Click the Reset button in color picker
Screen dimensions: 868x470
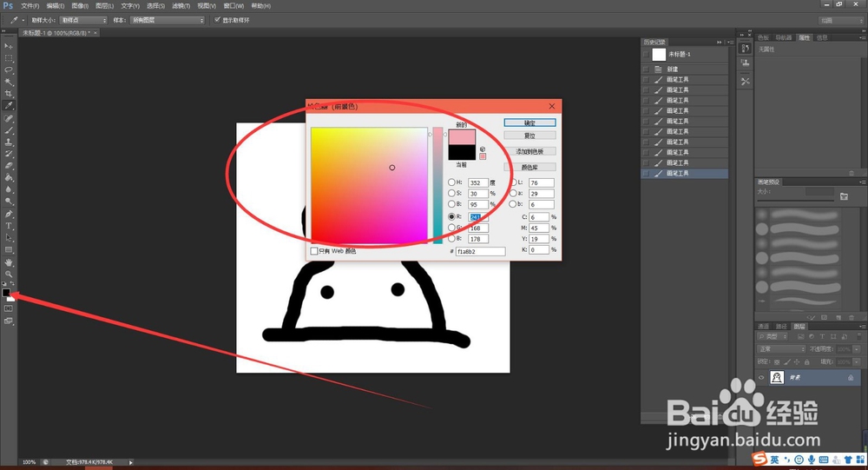pos(529,136)
